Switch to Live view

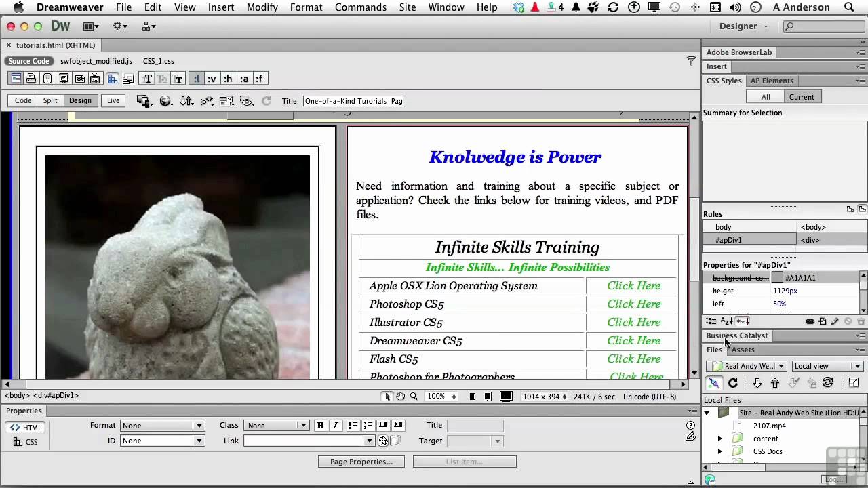click(x=113, y=100)
